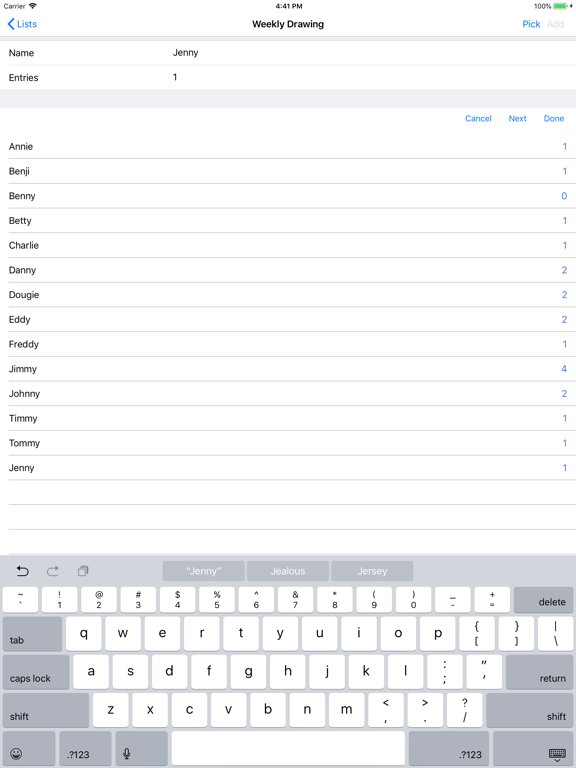The width and height of the screenshot is (576, 768).
Task: Tap the right shift key
Action: point(529,710)
